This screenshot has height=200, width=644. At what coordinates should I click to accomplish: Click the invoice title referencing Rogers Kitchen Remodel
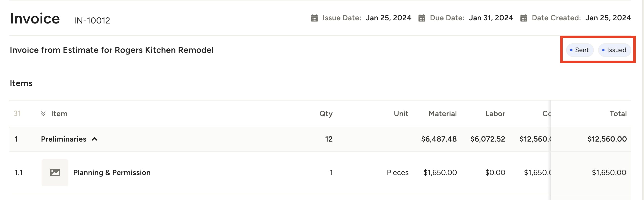pyautogui.click(x=111, y=50)
